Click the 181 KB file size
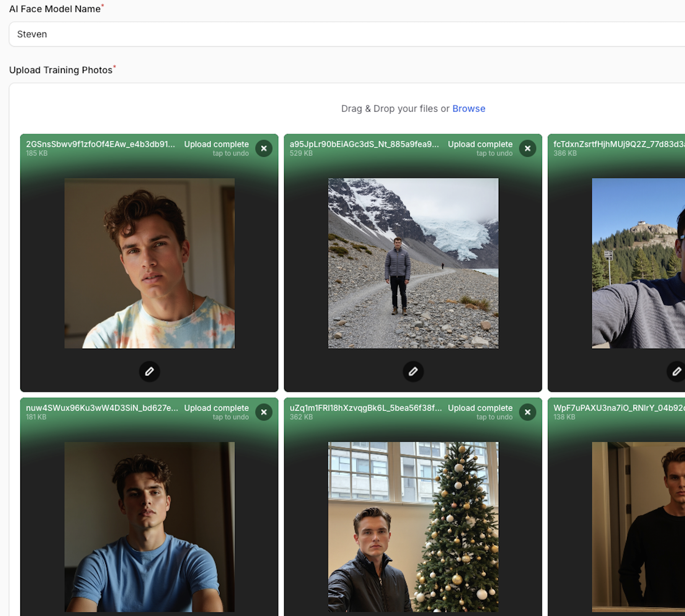The height and width of the screenshot is (616, 685). pos(36,417)
